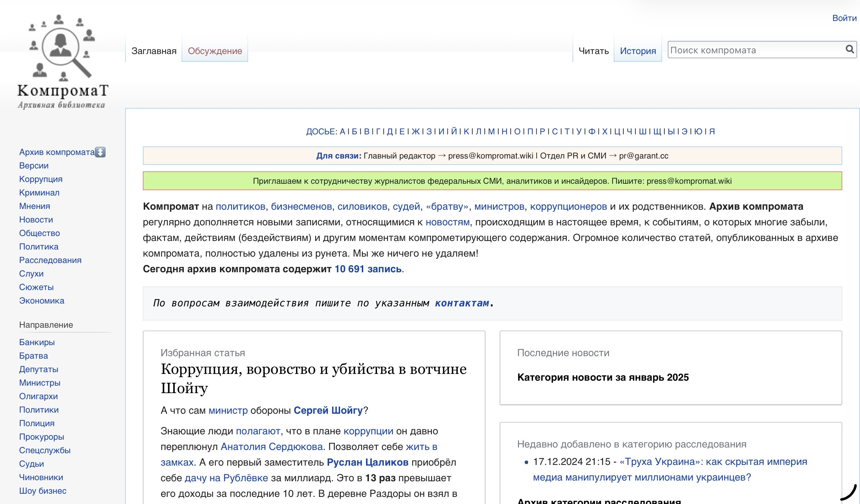This screenshot has width=860, height=504.
Task: Open the Руслан Цаликов link
Action: click(367, 462)
